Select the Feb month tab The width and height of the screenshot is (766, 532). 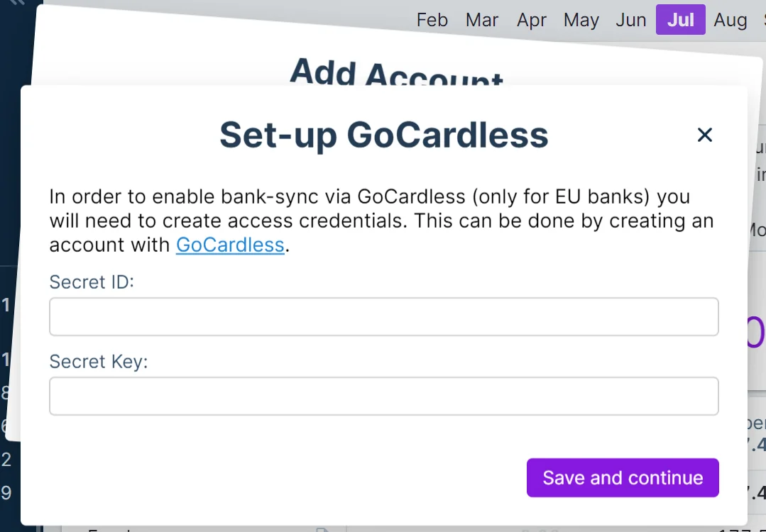tap(432, 20)
